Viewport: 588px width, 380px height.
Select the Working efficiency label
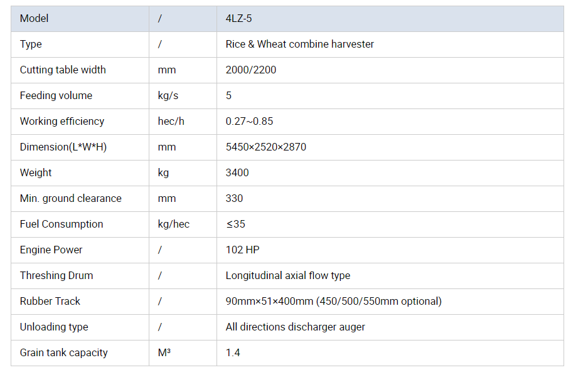(62, 122)
